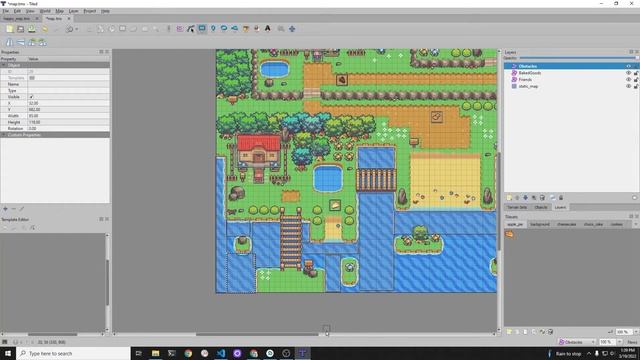Select the Insert Point tool
This screenshot has height=360, width=640.
pyautogui.click(x=213, y=29)
